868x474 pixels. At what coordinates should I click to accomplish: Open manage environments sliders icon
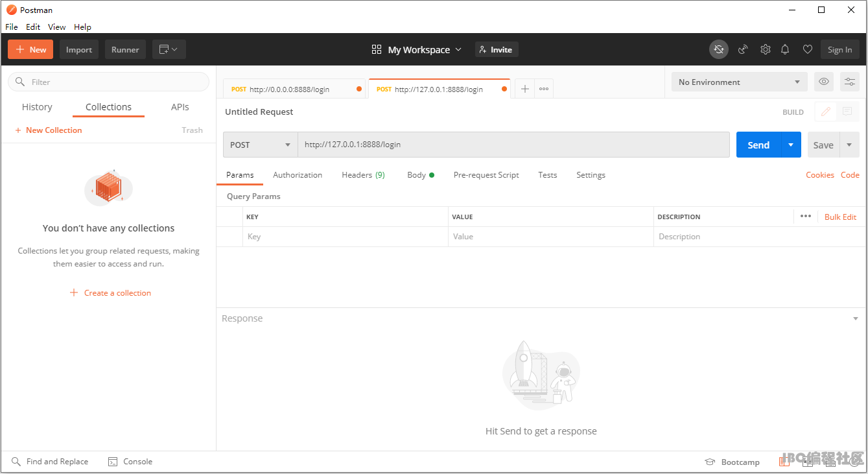850,82
